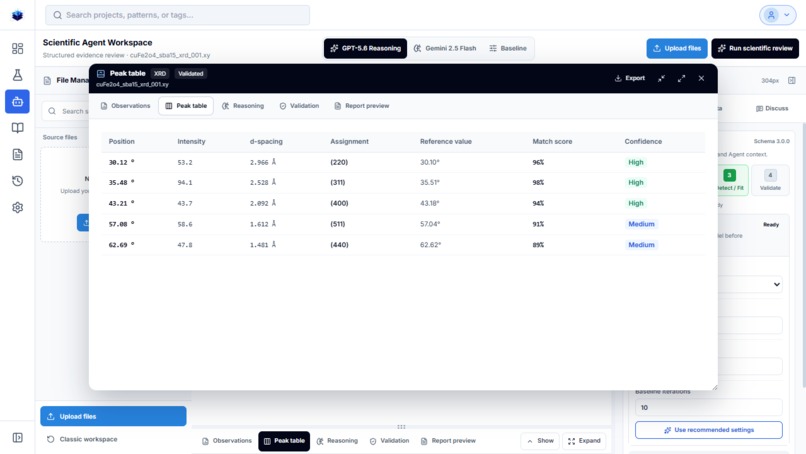Edit the Baseline iterations field showing 10
Viewport: 806px width, 454px height.
point(709,408)
